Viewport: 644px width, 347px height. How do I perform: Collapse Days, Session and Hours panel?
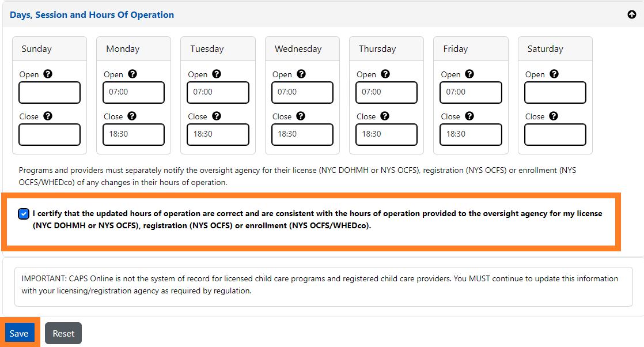coord(631,15)
